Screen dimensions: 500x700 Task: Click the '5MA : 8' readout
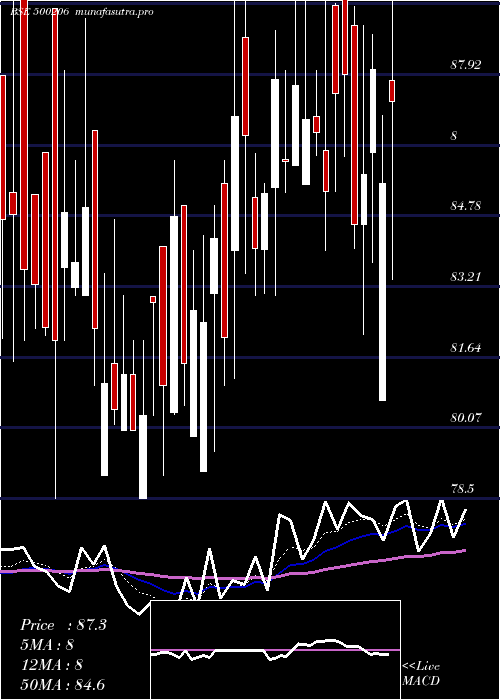(48, 645)
